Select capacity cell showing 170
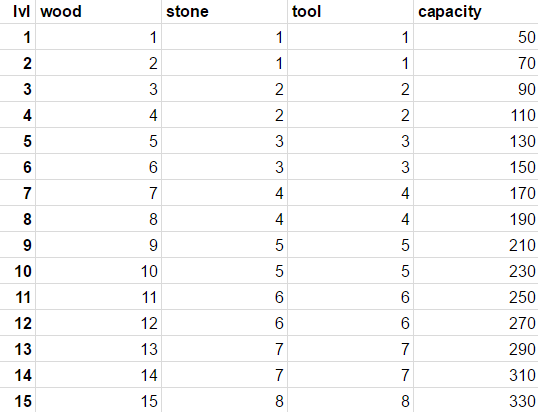 (x=476, y=193)
